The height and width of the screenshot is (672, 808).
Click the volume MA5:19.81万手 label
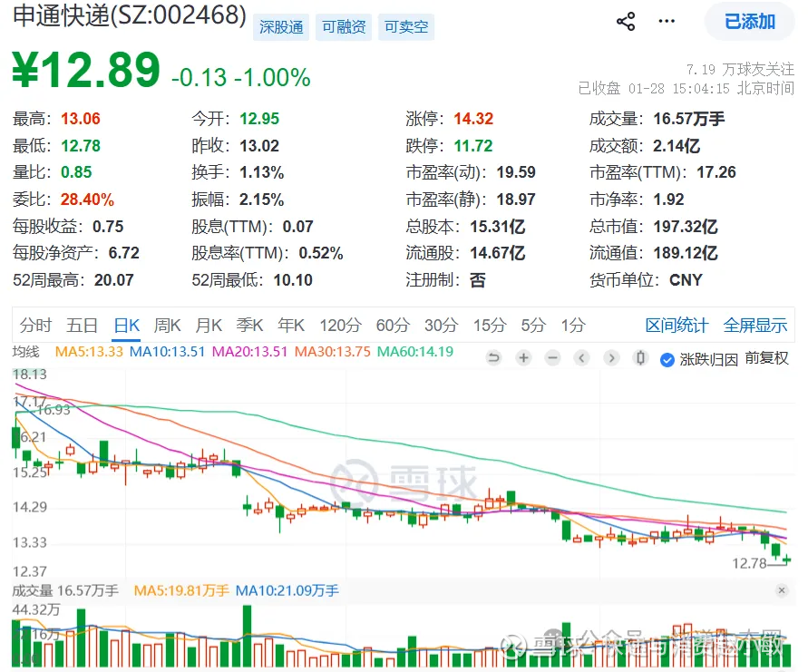click(181, 590)
